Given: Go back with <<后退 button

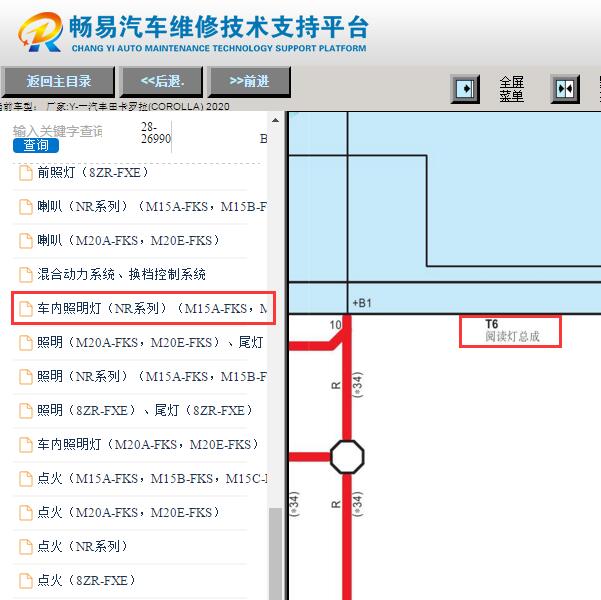Looking at the screenshot, I should (161, 81).
